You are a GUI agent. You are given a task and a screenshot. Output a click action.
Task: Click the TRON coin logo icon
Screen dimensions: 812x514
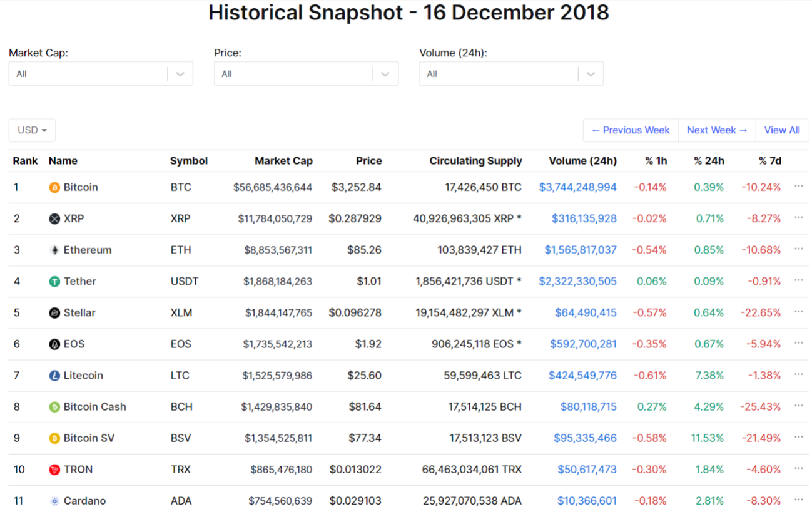(54, 470)
